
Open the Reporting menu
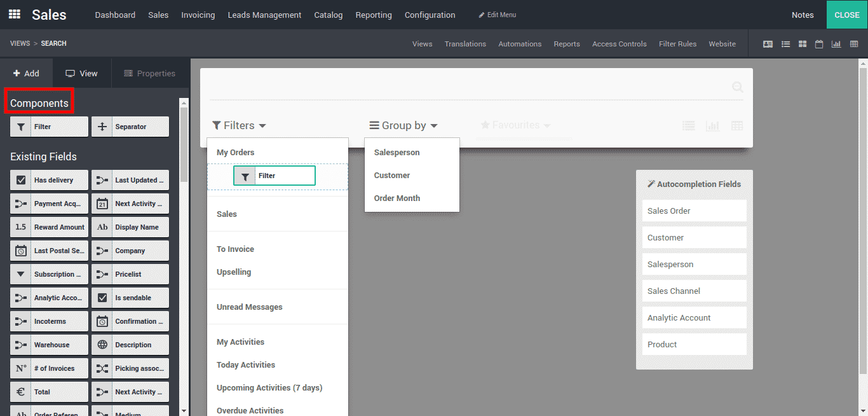click(x=373, y=15)
